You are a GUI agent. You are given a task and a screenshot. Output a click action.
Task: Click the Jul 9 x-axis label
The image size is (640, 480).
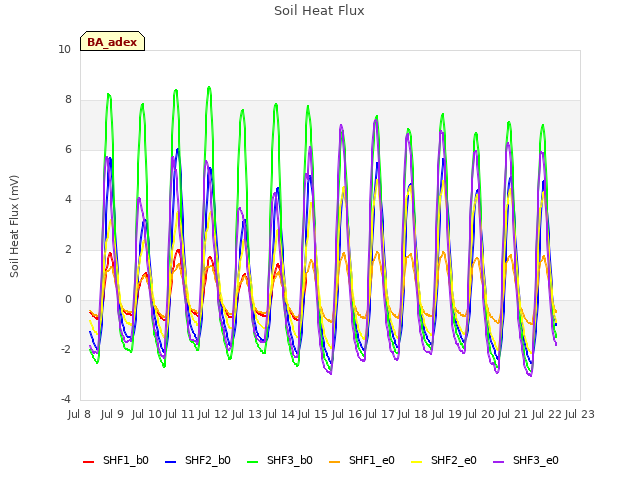(x=112, y=414)
